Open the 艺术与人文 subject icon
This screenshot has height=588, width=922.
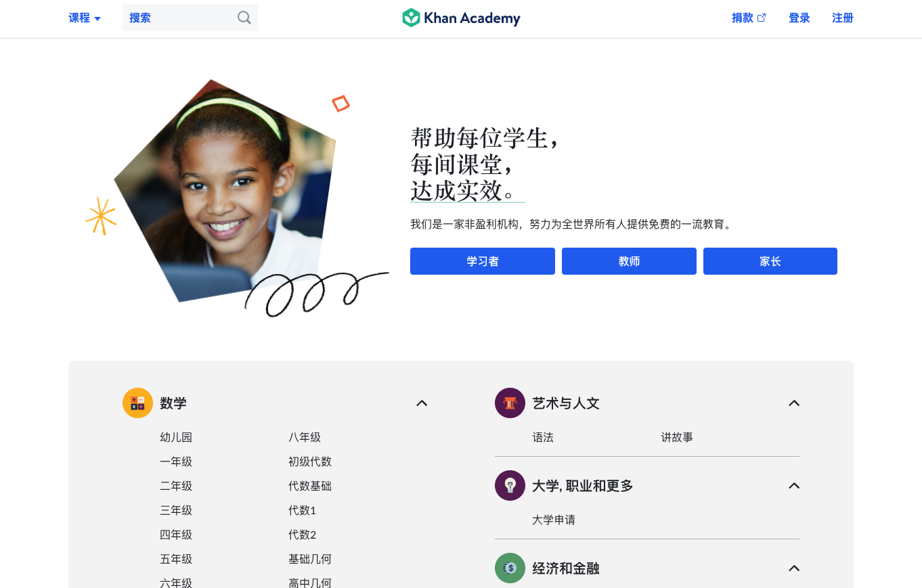click(510, 403)
